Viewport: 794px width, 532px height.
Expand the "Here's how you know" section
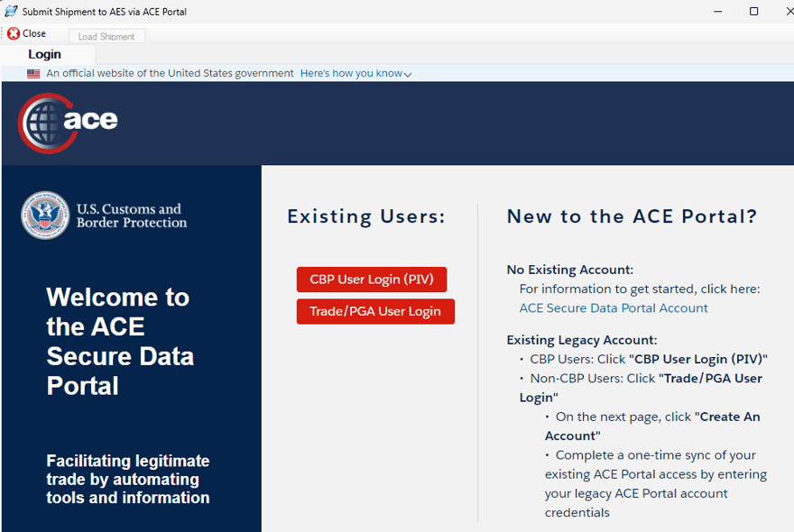pos(355,74)
